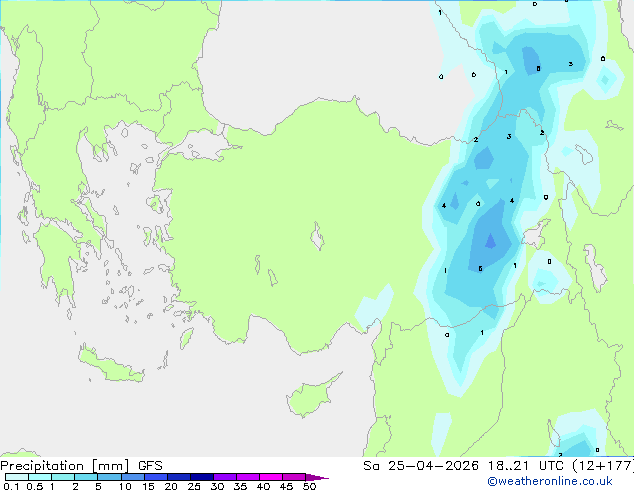Click the '30' legend scale label
The width and height of the screenshot is (634, 490).
tap(217, 486)
